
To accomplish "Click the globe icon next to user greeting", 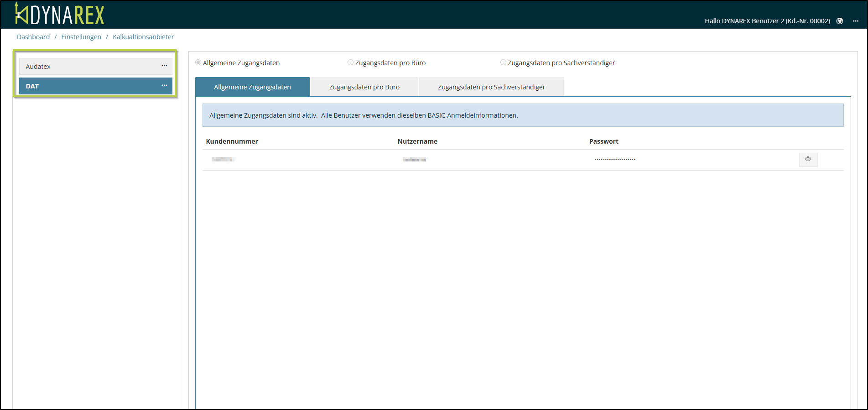I will coord(840,21).
